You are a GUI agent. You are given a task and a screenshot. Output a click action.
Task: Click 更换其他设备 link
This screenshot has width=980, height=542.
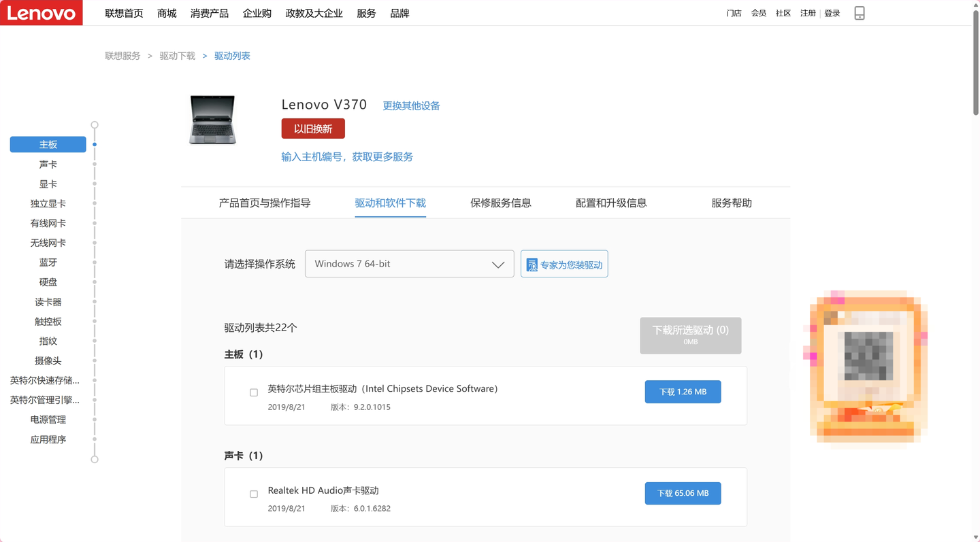(x=411, y=105)
